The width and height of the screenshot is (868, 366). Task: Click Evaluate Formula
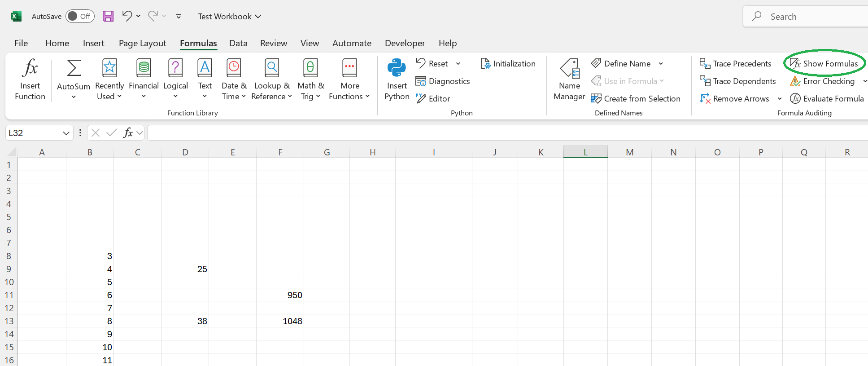pos(827,99)
